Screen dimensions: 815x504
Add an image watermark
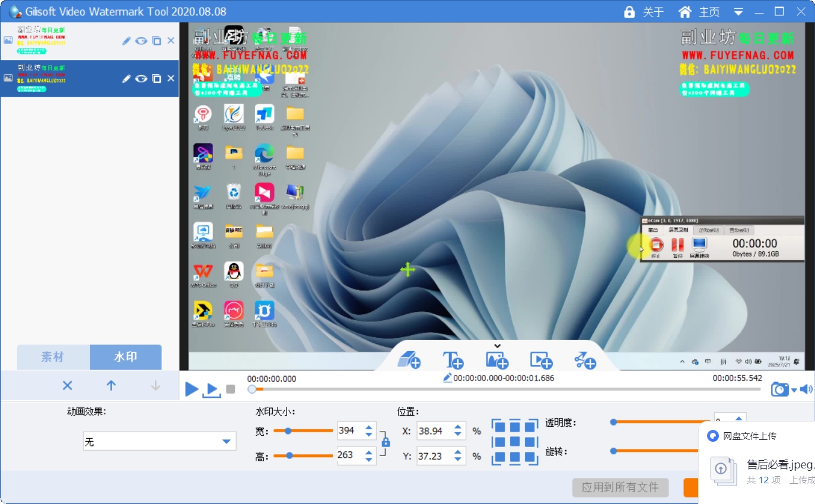(x=497, y=360)
